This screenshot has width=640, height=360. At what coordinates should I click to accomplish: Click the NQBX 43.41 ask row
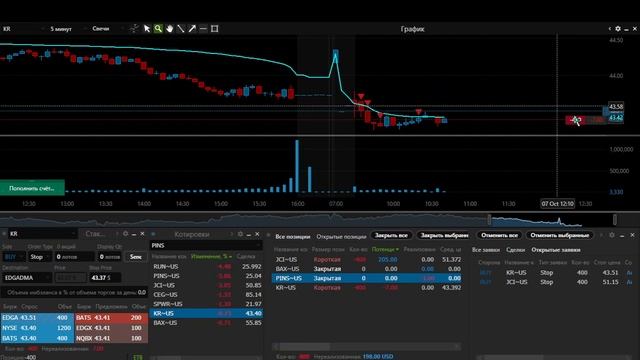[x=111, y=338]
